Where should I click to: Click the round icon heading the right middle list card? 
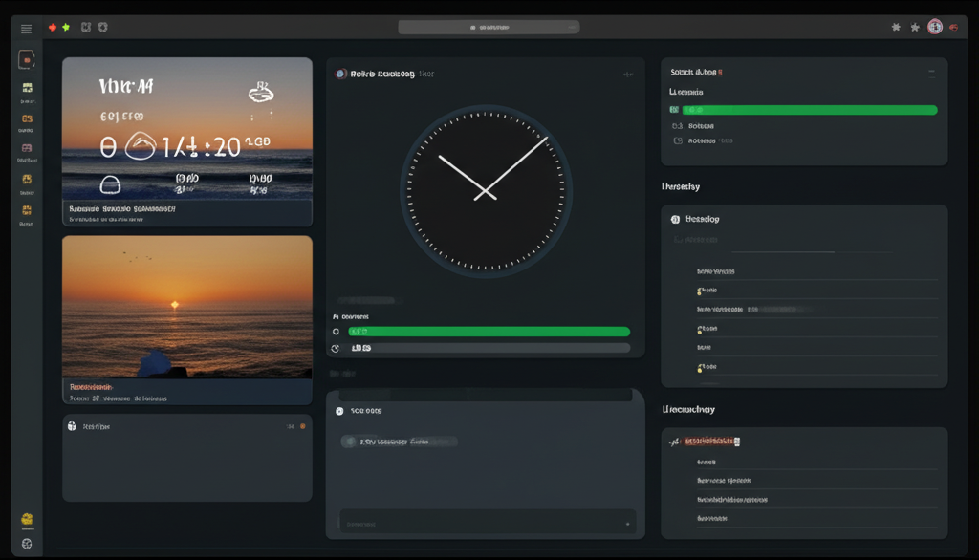click(x=675, y=219)
